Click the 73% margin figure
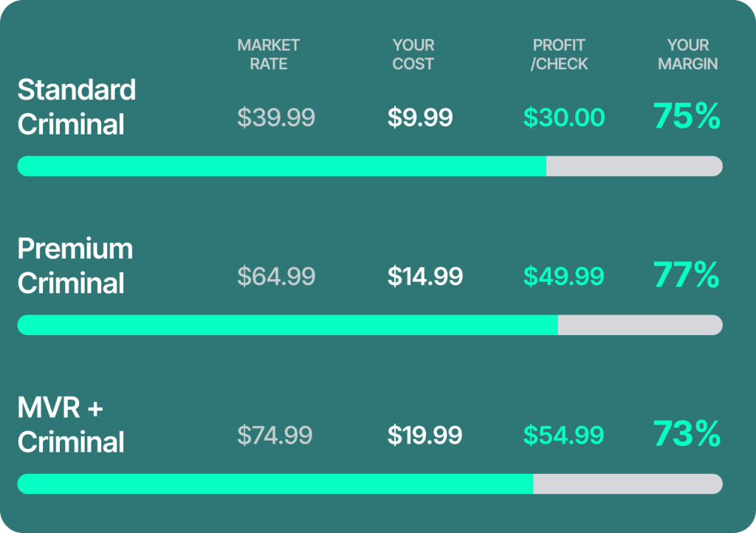 click(x=687, y=434)
